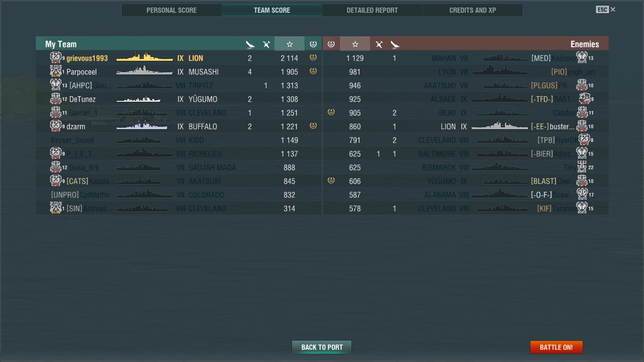The width and height of the screenshot is (644, 362).
Task: Sort Enemies by planes shot down icon
Action: point(379,44)
